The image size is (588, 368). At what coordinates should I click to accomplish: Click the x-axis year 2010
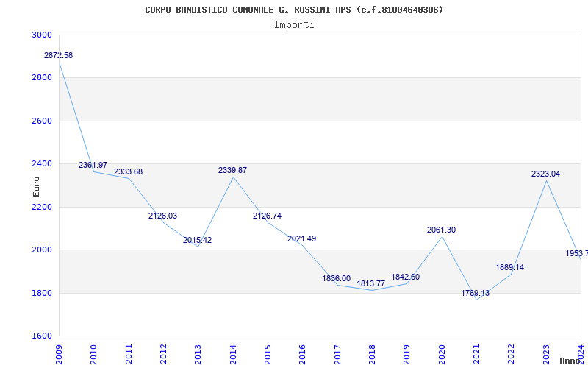tap(94, 354)
